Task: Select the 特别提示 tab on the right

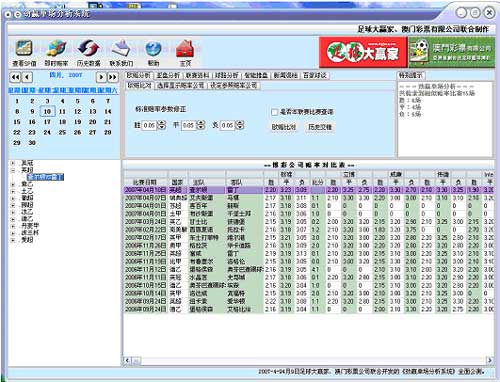Action: 411,76
